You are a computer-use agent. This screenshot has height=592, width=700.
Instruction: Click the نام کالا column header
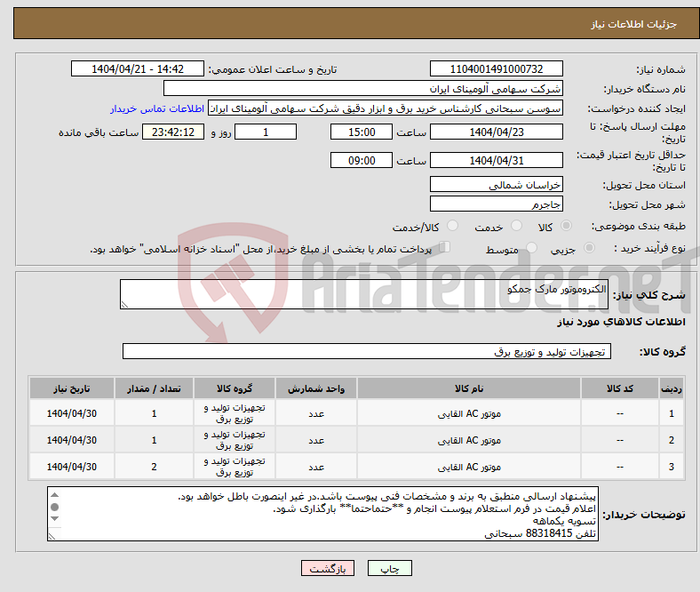pos(469,388)
